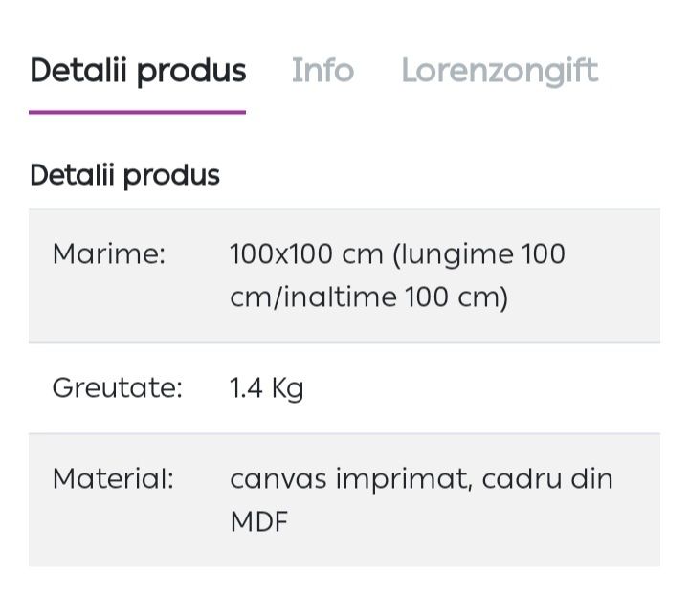Click the Marime label

[109, 254]
